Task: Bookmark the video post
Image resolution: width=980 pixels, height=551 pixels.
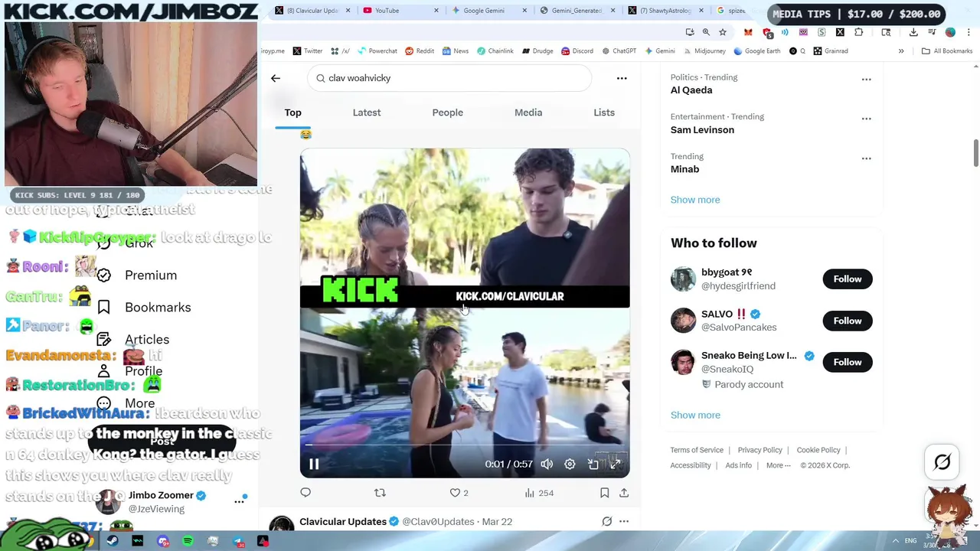Action: click(x=604, y=493)
